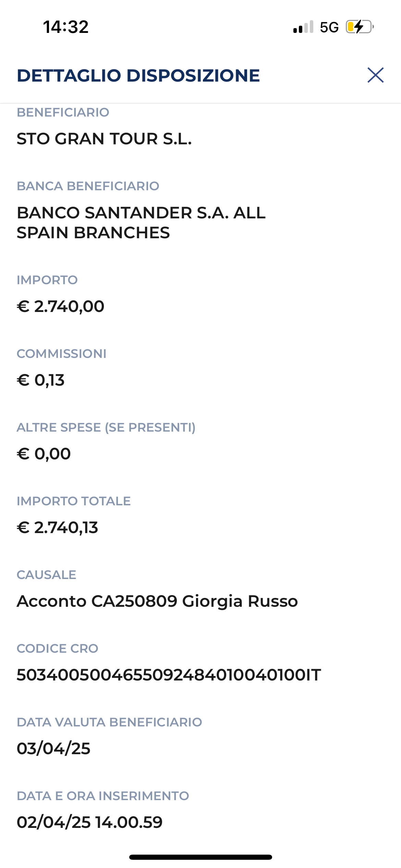
Task: Tap the Codice CRO field label
Action: tap(58, 649)
